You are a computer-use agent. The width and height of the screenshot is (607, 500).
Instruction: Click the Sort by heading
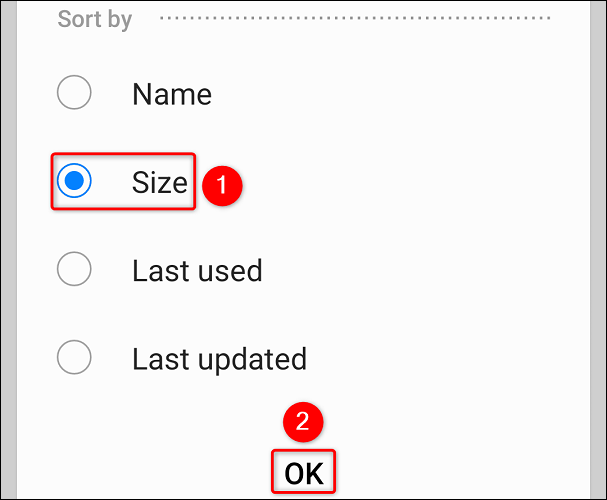pos(95,20)
